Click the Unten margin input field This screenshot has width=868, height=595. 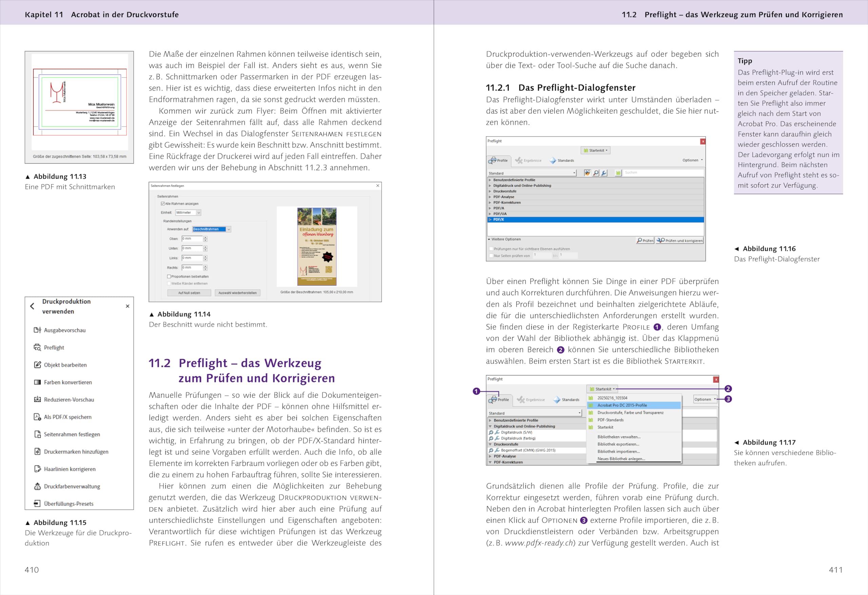(192, 248)
